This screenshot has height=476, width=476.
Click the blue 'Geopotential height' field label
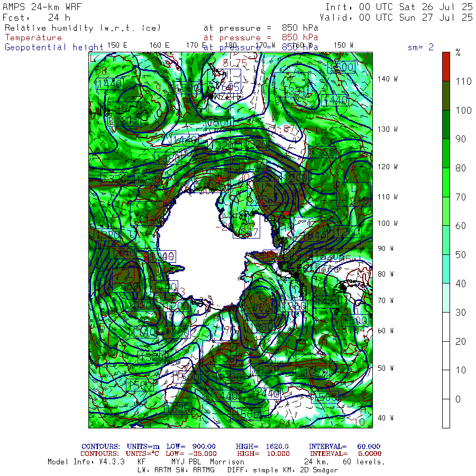[x=54, y=48]
